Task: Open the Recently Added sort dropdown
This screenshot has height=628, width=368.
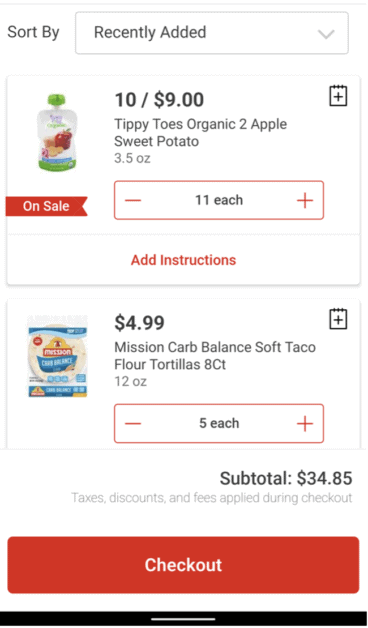Action: pyautogui.click(x=211, y=33)
